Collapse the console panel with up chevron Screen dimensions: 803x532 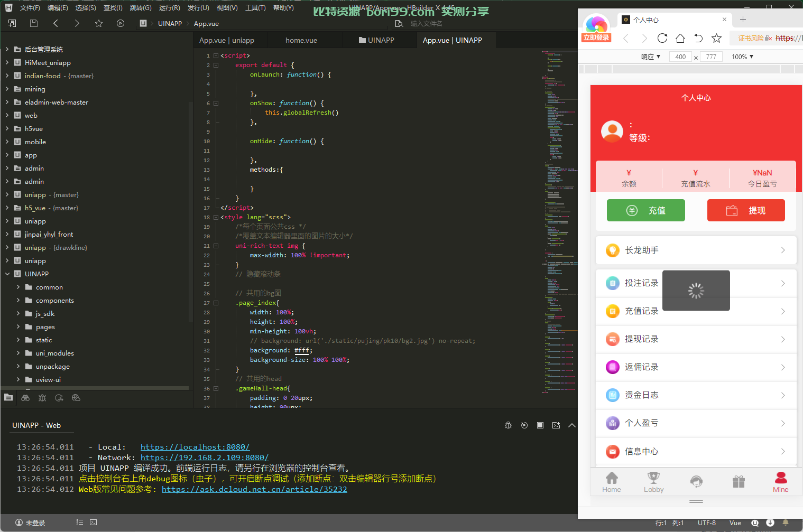(572, 425)
